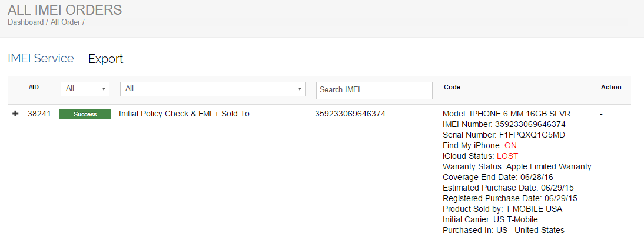644x240 pixels.
Task: Open the narrow status filter dropdown
Action: tap(85, 89)
